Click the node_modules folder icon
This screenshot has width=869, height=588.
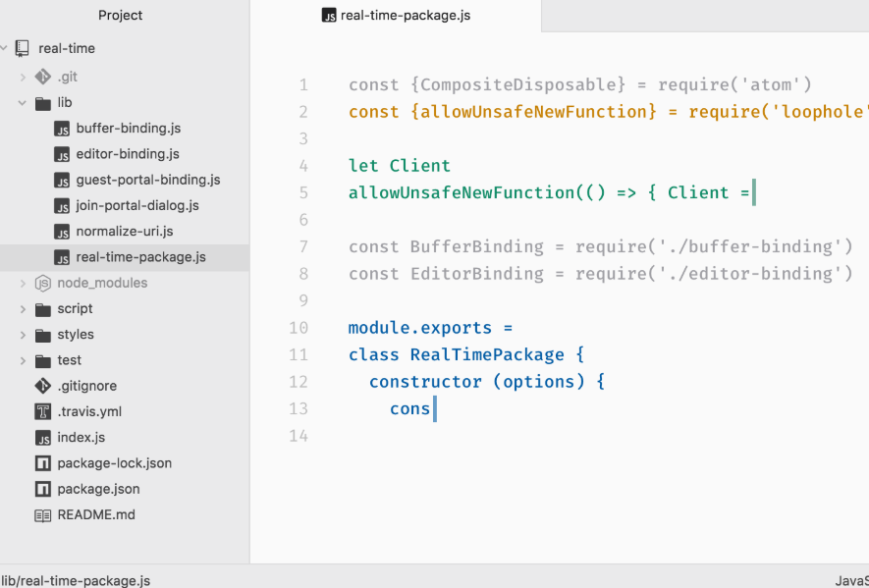pyautogui.click(x=42, y=283)
